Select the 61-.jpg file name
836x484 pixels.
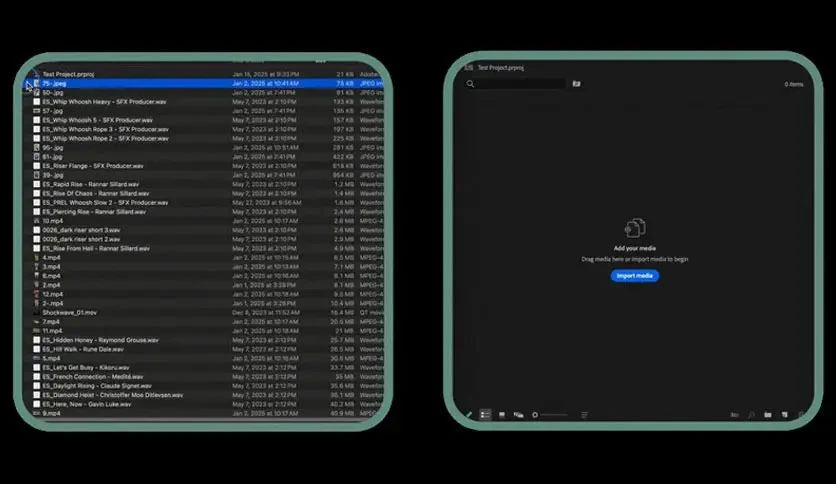[52, 157]
